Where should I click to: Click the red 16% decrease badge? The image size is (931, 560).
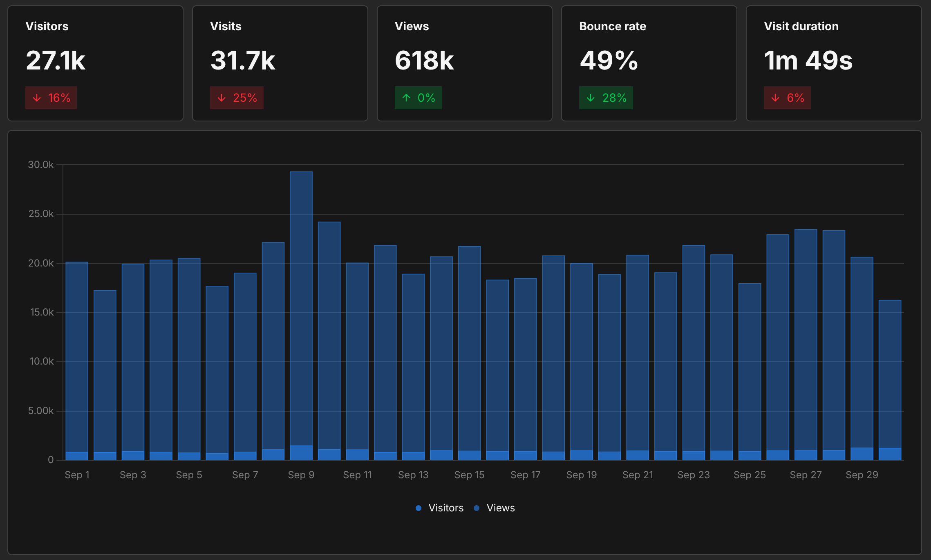pos(51,98)
